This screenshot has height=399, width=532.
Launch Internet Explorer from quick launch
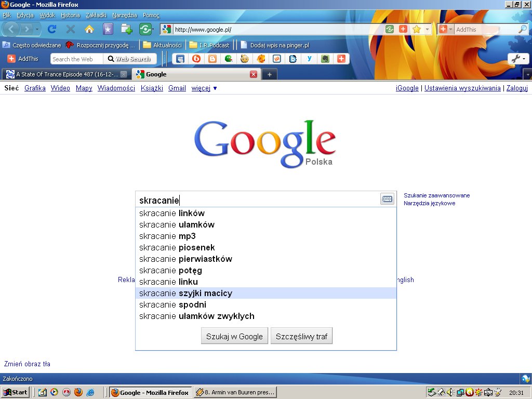pos(90,392)
